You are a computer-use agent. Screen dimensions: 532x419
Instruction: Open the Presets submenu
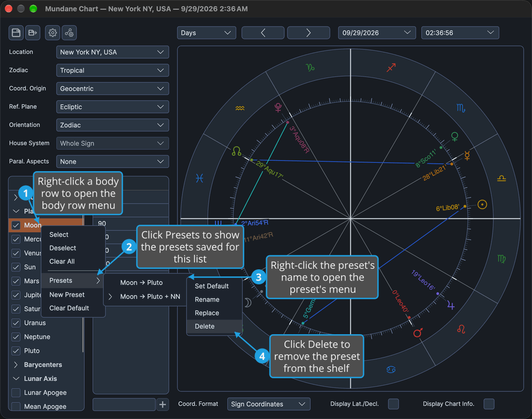pyautogui.click(x=72, y=281)
